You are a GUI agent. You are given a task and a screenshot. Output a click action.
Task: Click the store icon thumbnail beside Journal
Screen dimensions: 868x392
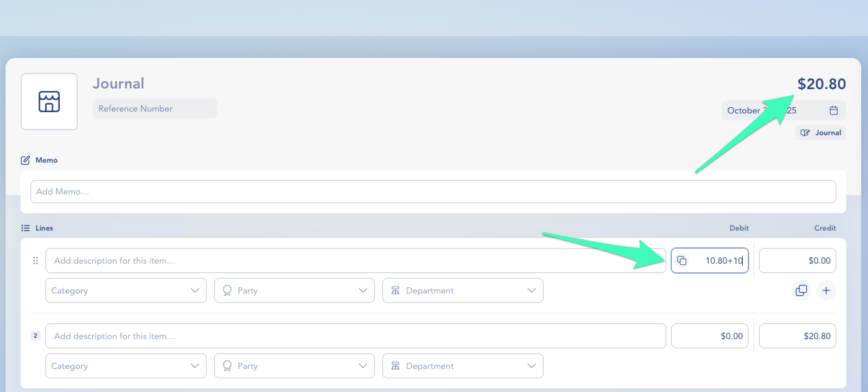pyautogui.click(x=49, y=102)
